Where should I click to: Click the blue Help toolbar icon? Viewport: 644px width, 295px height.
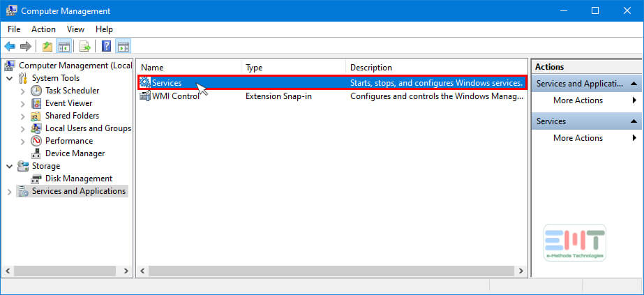point(106,46)
